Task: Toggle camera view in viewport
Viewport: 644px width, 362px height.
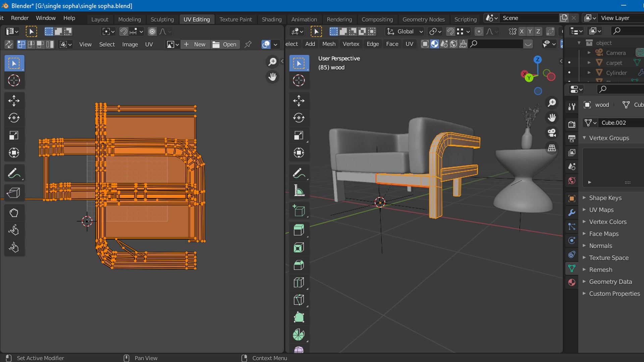Action: coord(552,133)
